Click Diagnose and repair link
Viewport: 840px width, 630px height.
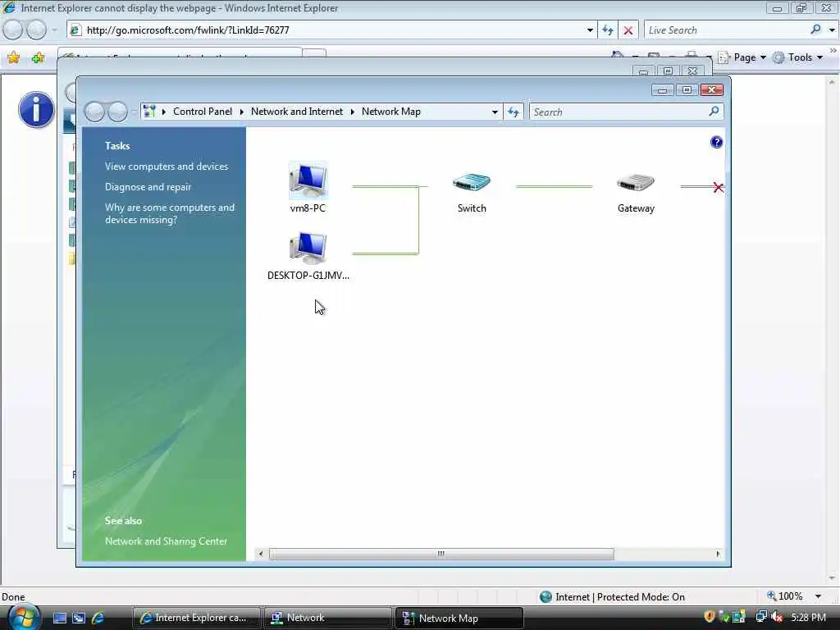click(148, 186)
